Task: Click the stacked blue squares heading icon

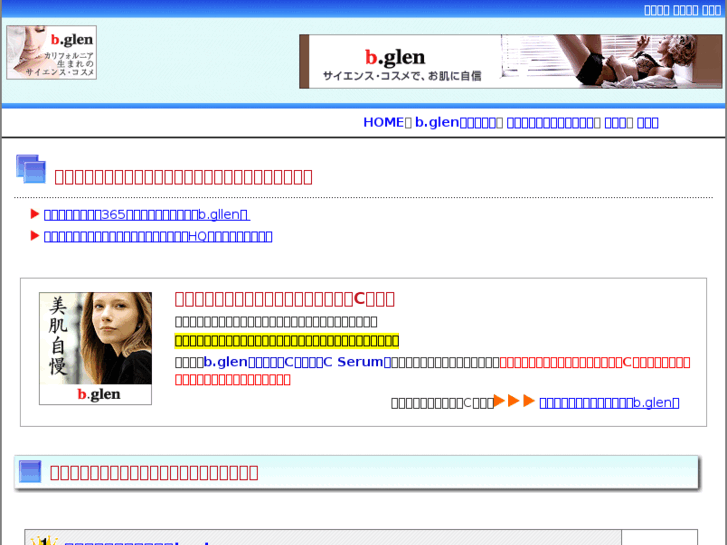Action: [31, 169]
